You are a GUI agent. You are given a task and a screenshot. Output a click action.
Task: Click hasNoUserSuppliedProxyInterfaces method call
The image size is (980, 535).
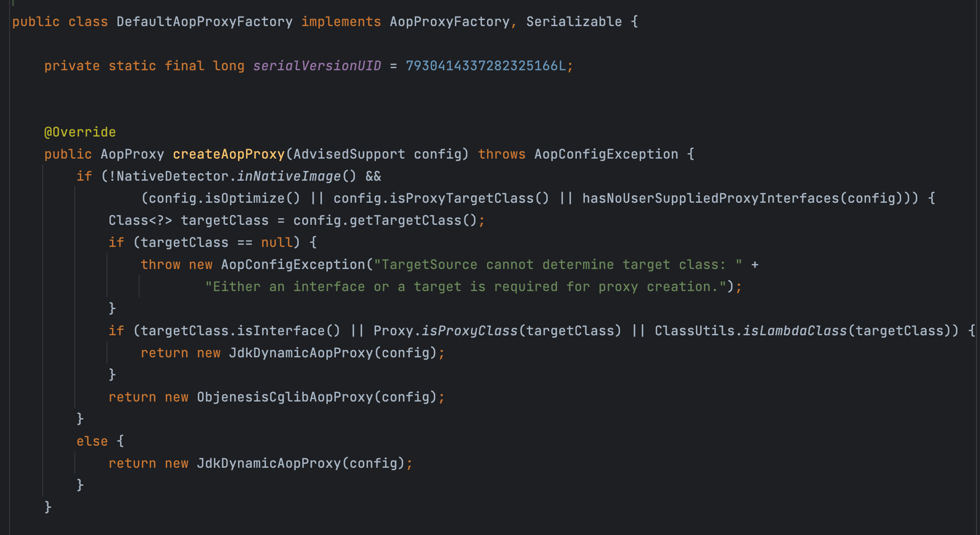tap(710, 198)
